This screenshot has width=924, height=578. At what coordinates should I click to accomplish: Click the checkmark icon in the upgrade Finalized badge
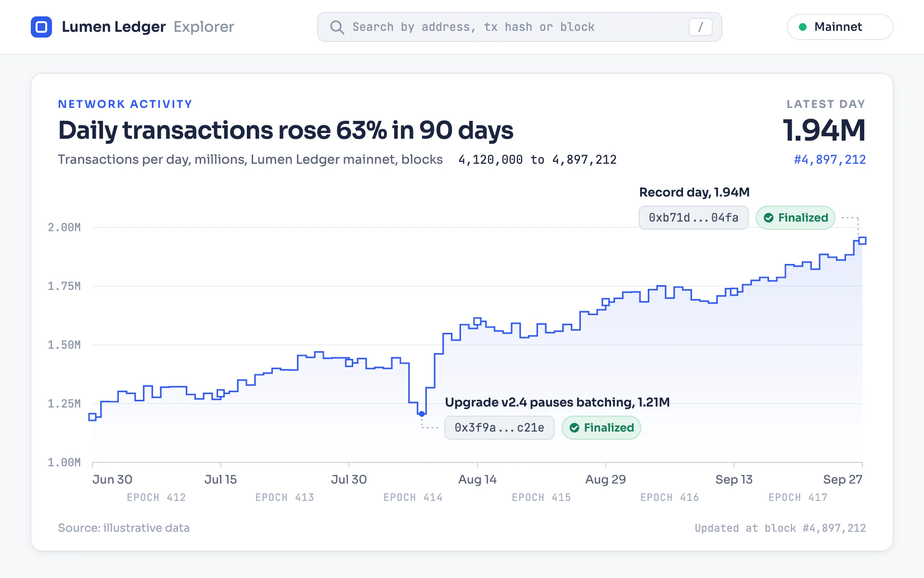[x=574, y=428]
